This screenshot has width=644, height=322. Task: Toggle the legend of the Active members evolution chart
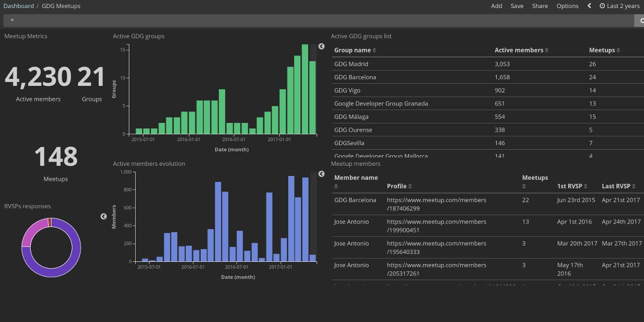tap(321, 174)
